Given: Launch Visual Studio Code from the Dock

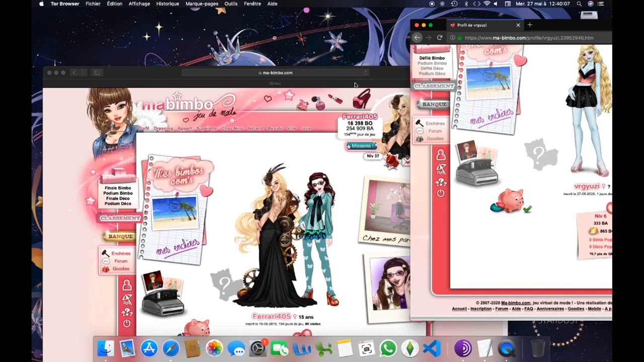Looking at the screenshot, I should 432,348.
